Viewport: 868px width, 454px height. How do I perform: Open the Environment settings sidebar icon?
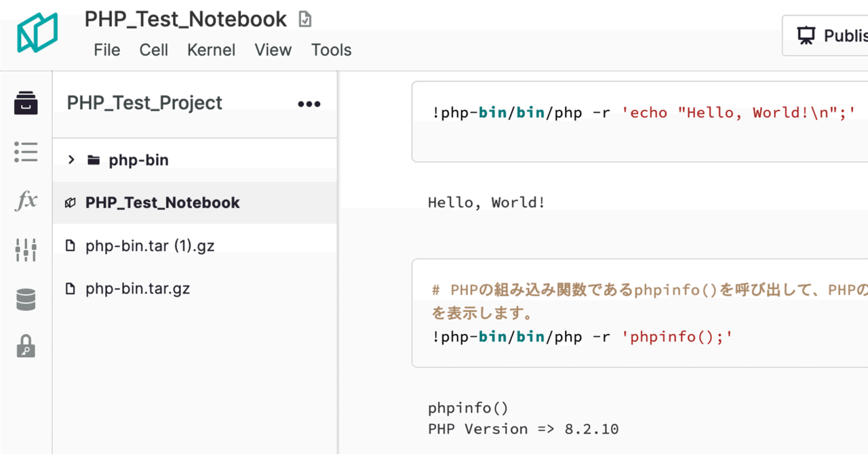26,249
